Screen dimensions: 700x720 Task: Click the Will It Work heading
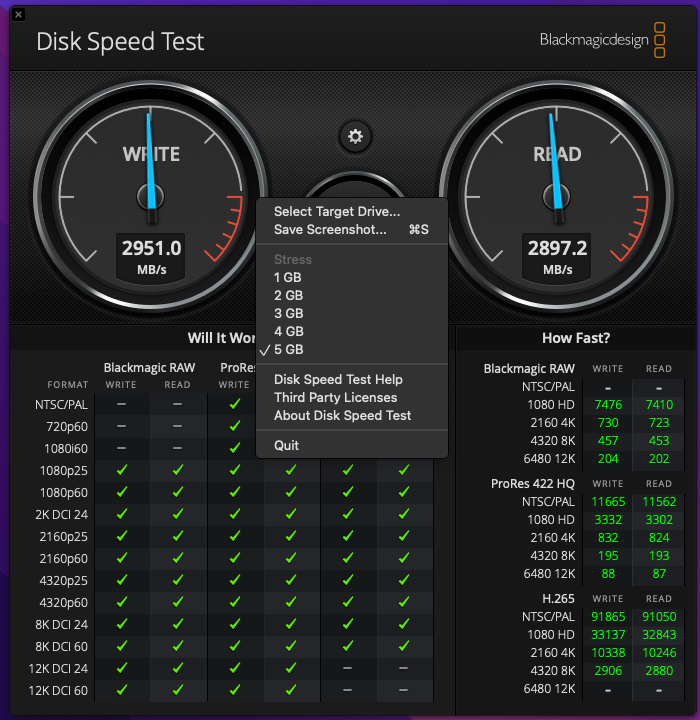pos(221,338)
